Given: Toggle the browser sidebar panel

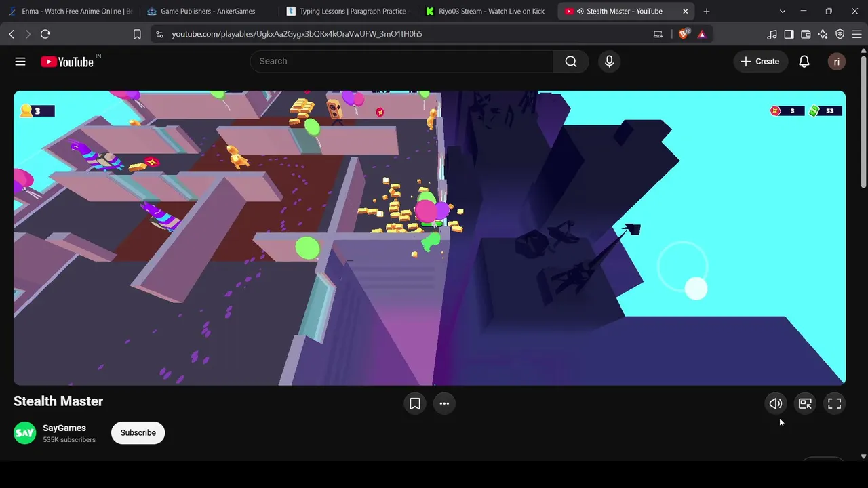Looking at the screenshot, I should tap(789, 34).
